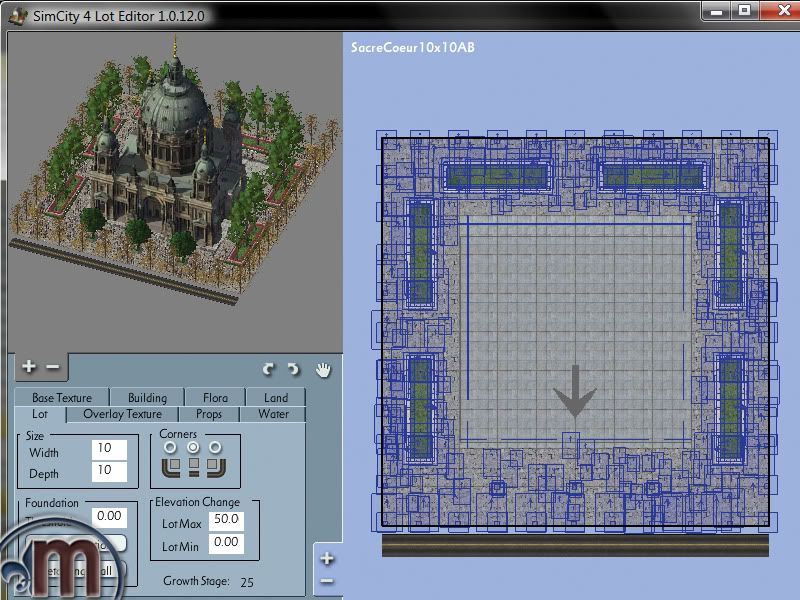The width and height of the screenshot is (800, 600).
Task: Click the Width label
Action: click(x=44, y=453)
